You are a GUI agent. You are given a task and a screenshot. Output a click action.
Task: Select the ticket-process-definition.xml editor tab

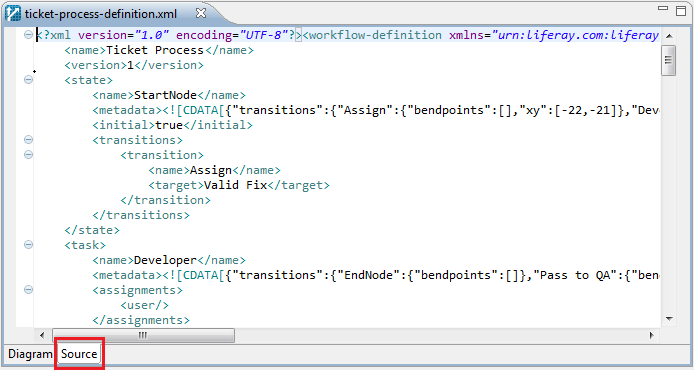[x=100, y=14]
